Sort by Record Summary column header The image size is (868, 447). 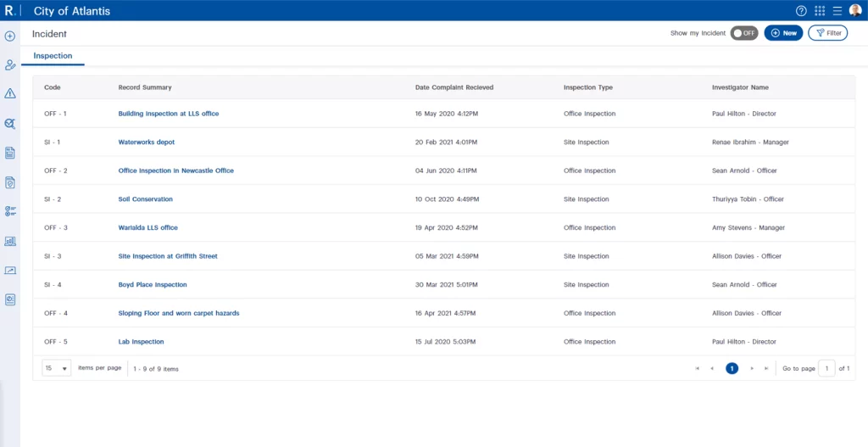click(145, 87)
